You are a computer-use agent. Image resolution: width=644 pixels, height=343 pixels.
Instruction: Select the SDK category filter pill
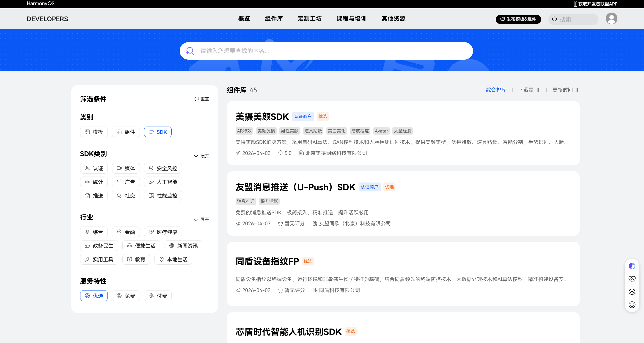click(157, 132)
